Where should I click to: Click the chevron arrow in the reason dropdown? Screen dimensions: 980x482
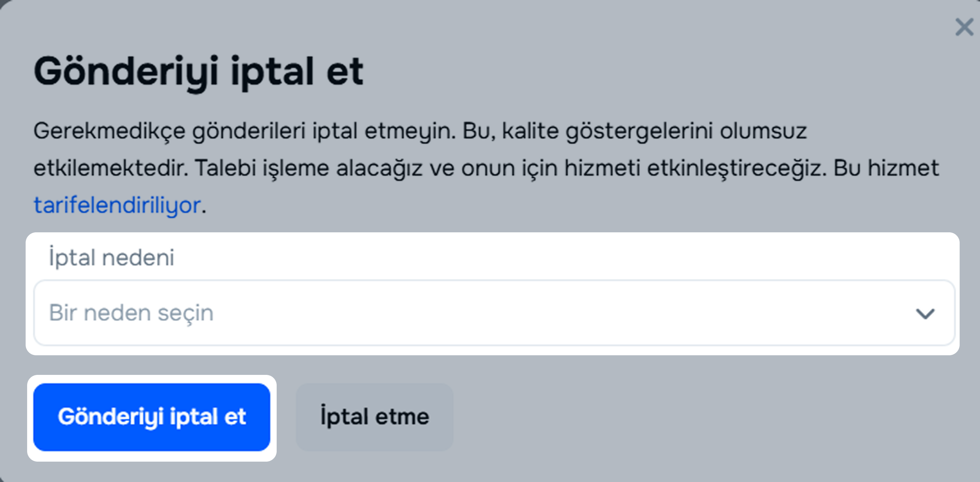[925, 314]
